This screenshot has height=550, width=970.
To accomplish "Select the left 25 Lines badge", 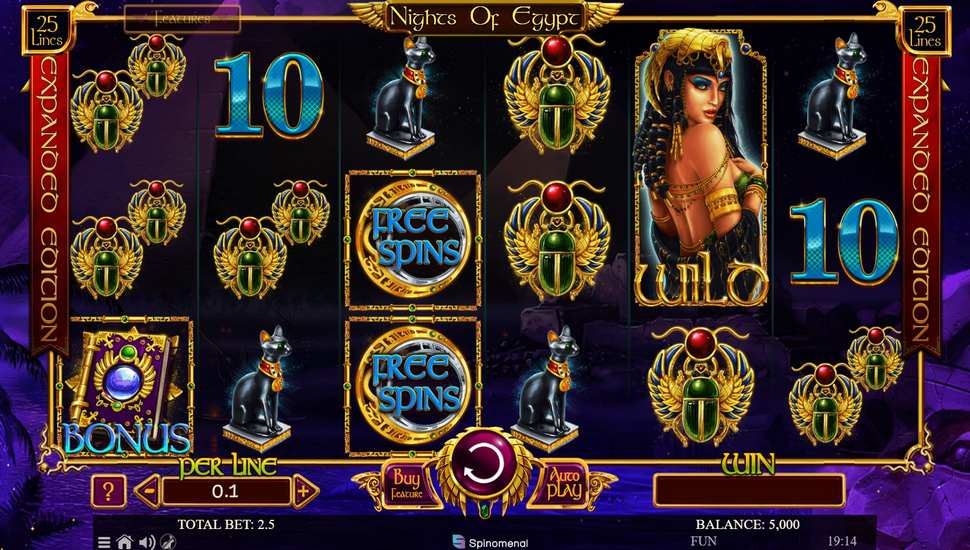I will [x=47, y=31].
